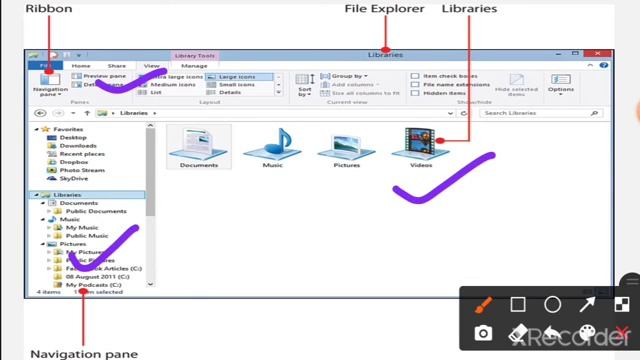This screenshot has height=360, width=640.
Task: Select the XRecorder eraser tool
Action: tap(518, 334)
